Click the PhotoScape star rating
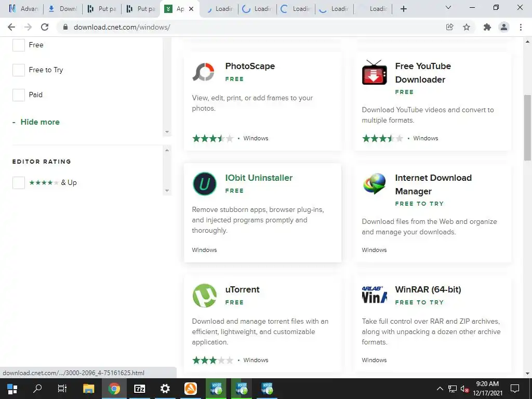This screenshot has height=399, width=532. [x=213, y=138]
